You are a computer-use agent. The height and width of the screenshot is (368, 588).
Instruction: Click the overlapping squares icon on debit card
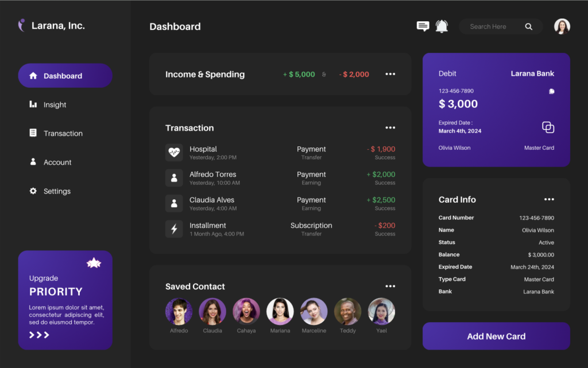click(548, 127)
